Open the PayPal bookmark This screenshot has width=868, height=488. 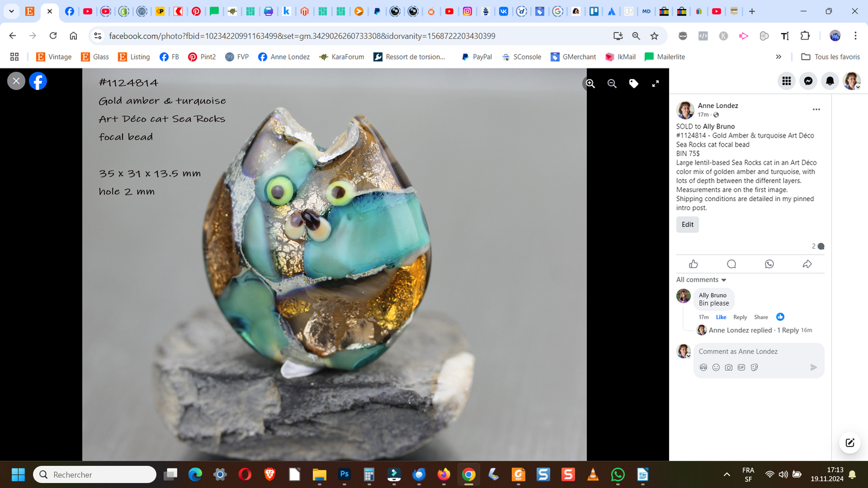tap(476, 57)
